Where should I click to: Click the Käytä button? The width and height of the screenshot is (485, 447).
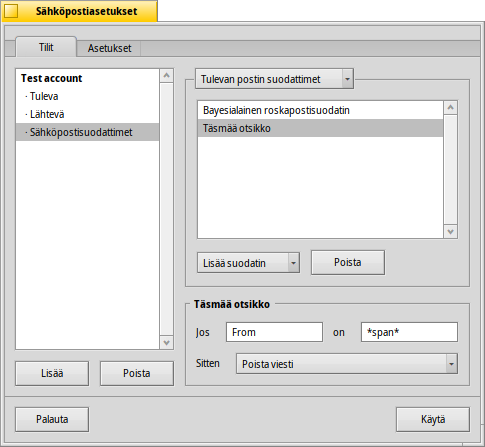(433, 419)
